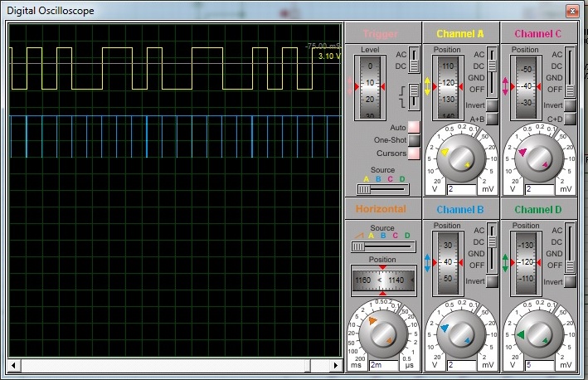Click the Channel B volts/div knob
The width and height of the screenshot is (588, 380).
click(461, 334)
